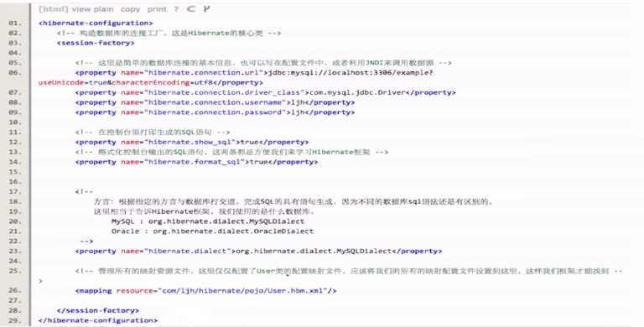Click the hibernate.dialect property line

(x=259, y=251)
